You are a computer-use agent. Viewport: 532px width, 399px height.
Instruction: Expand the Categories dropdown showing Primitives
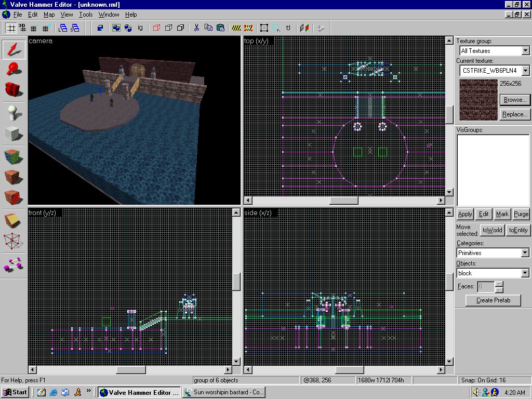click(525, 253)
